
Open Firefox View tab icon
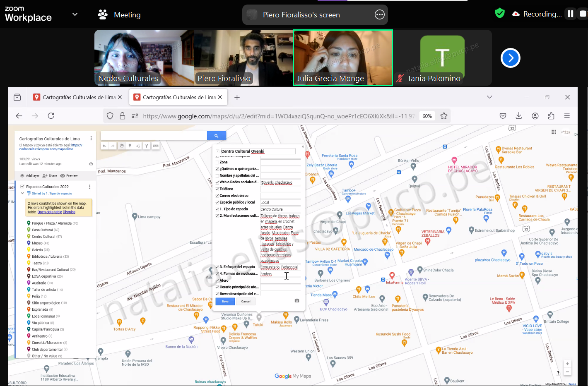17,97
